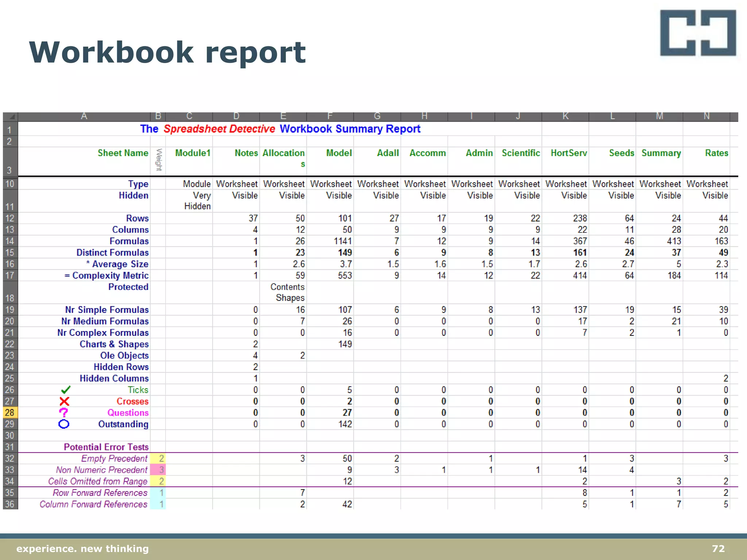
Task: Click the 'Admin' sheet name
Action: click(x=479, y=153)
